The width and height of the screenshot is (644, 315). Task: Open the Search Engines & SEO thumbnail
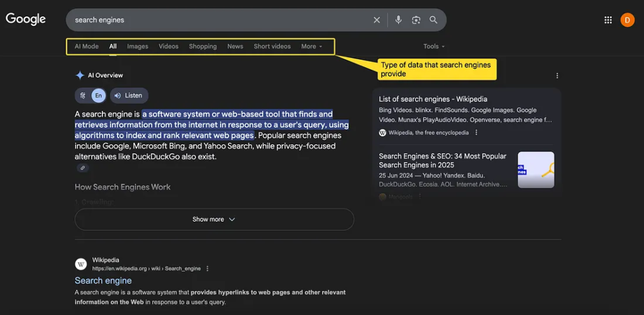(536, 170)
